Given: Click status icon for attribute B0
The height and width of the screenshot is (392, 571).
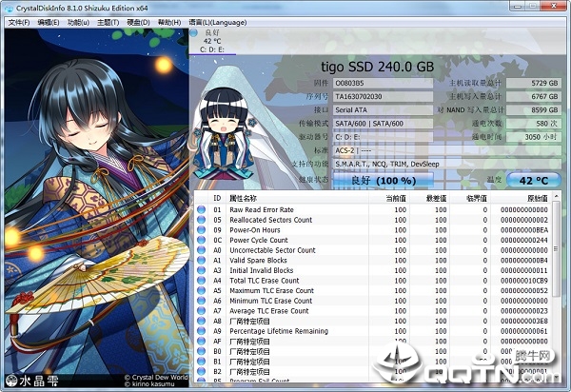Looking at the screenshot, I should (201, 351).
